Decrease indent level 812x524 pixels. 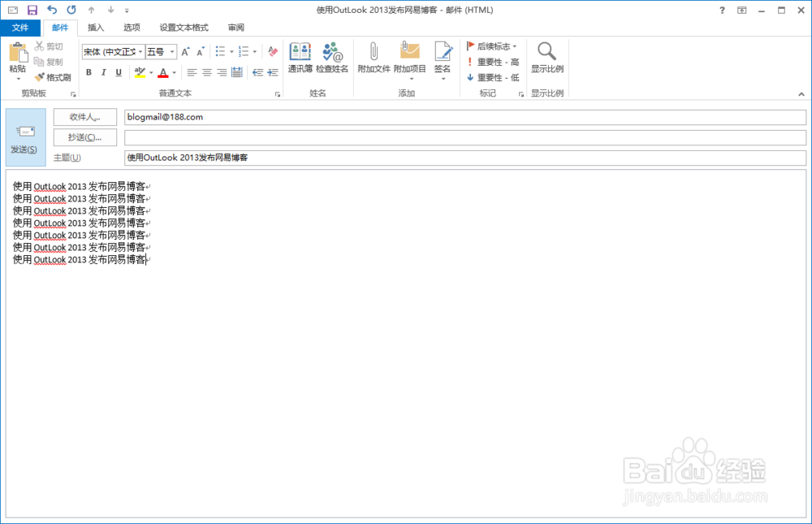[x=257, y=72]
